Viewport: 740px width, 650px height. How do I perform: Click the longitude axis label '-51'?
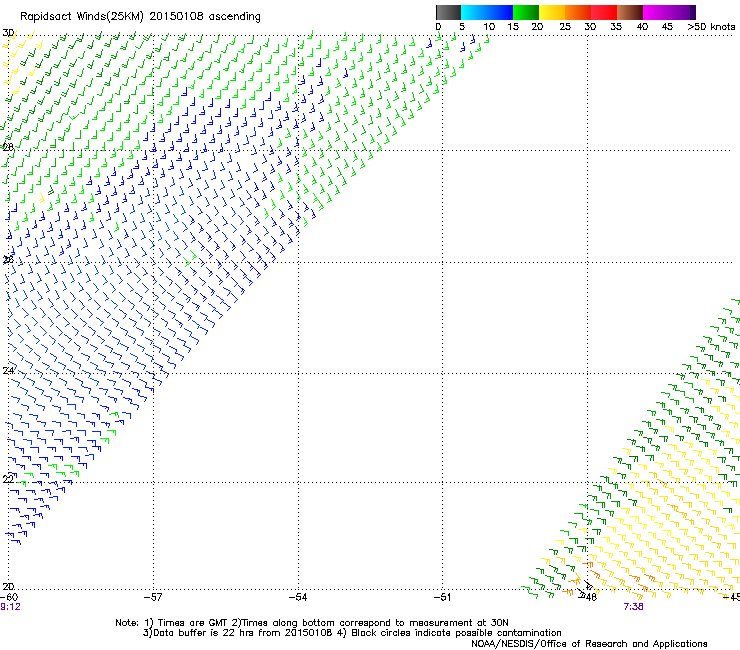442,597
